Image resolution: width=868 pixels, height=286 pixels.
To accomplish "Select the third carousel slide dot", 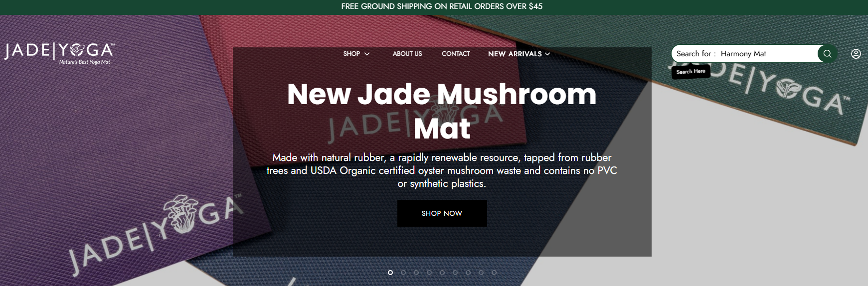I will pos(416,273).
